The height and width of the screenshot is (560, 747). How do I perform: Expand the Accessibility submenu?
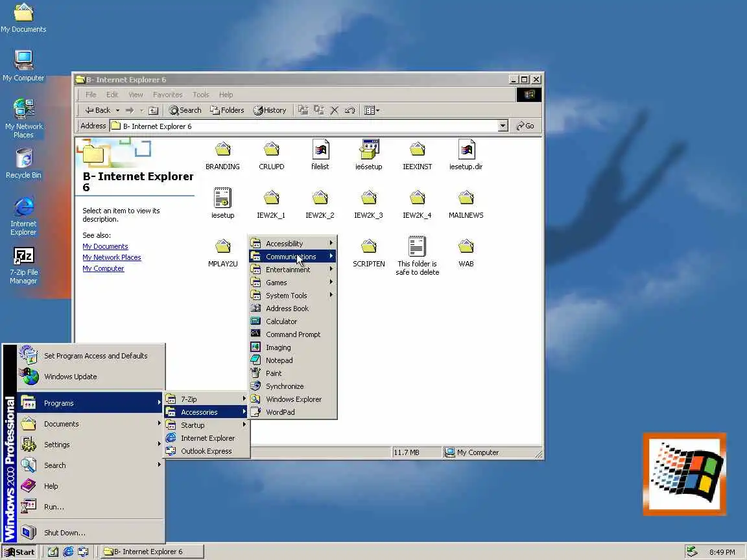point(292,243)
